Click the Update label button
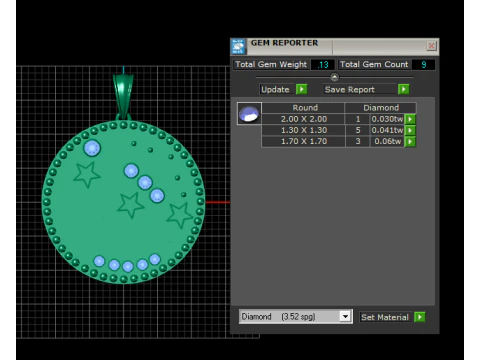This screenshot has width=480, height=360. pyautogui.click(x=276, y=89)
